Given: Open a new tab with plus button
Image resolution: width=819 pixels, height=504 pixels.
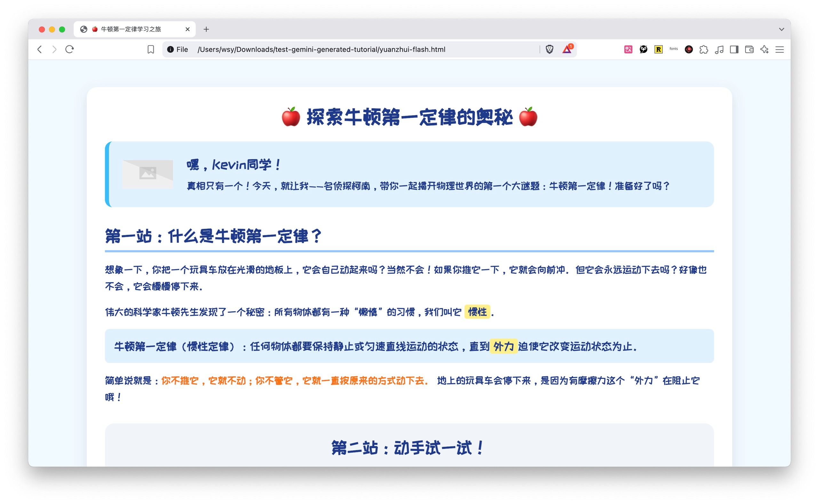Looking at the screenshot, I should coord(206,29).
